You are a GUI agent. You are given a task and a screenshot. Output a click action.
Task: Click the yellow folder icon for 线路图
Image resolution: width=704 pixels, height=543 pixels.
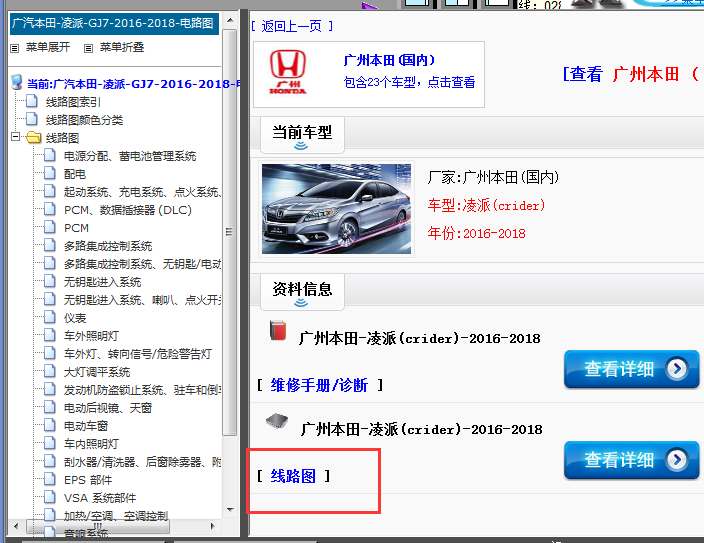click(x=34, y=137)
